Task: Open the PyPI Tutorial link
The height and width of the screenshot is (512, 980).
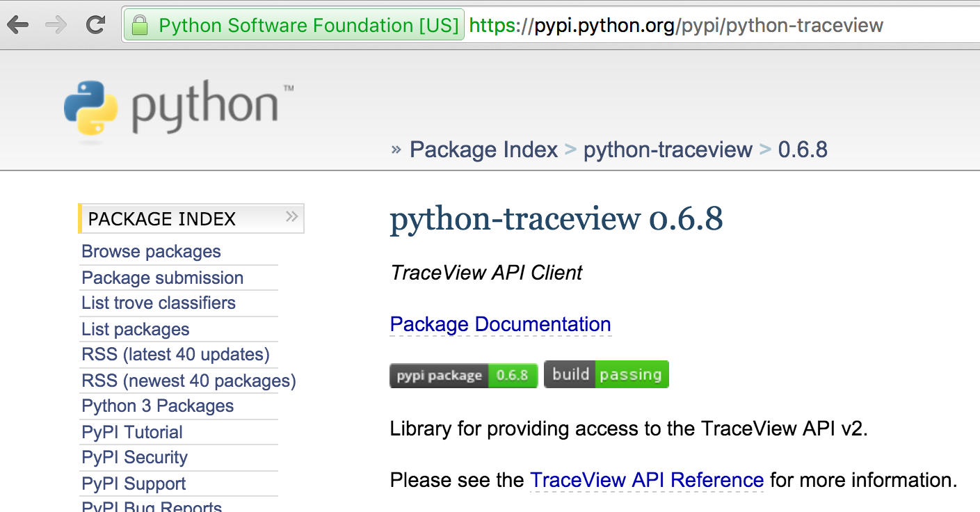Action: point(132,432)
